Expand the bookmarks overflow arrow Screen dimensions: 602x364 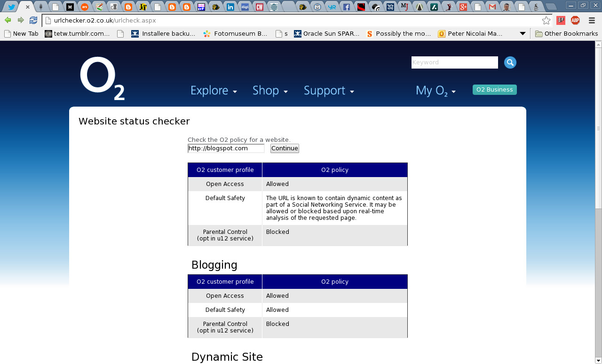point(523,34)
